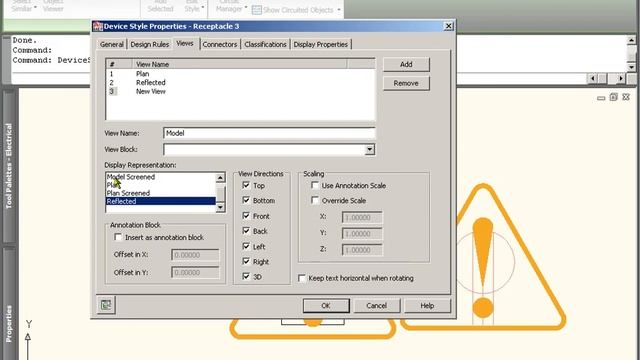Screen dimensions: 640x360
Task: Cancel the Device Style Properties dialog
Action: pyautogui.click(x=376, y=305)
